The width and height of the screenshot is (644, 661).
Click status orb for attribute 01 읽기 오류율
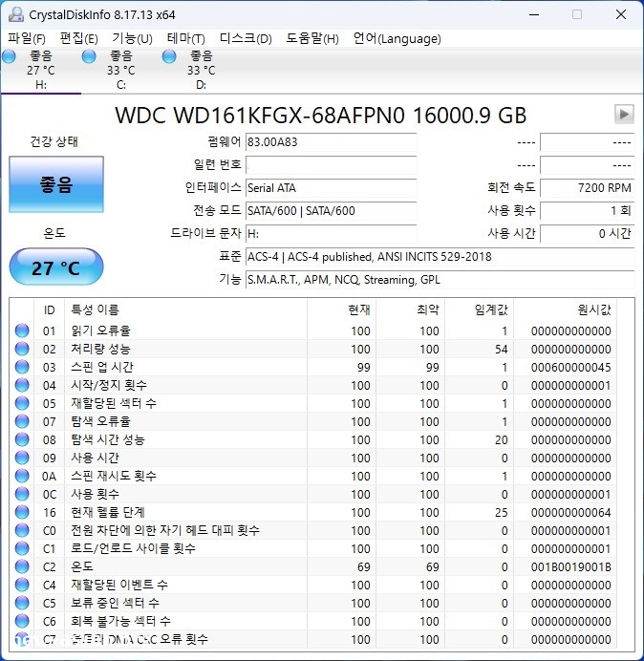coord(22,330)
